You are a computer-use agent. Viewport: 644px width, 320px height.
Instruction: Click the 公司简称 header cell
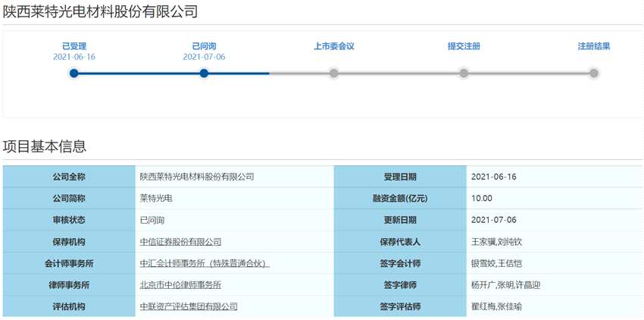coord(69,198)
